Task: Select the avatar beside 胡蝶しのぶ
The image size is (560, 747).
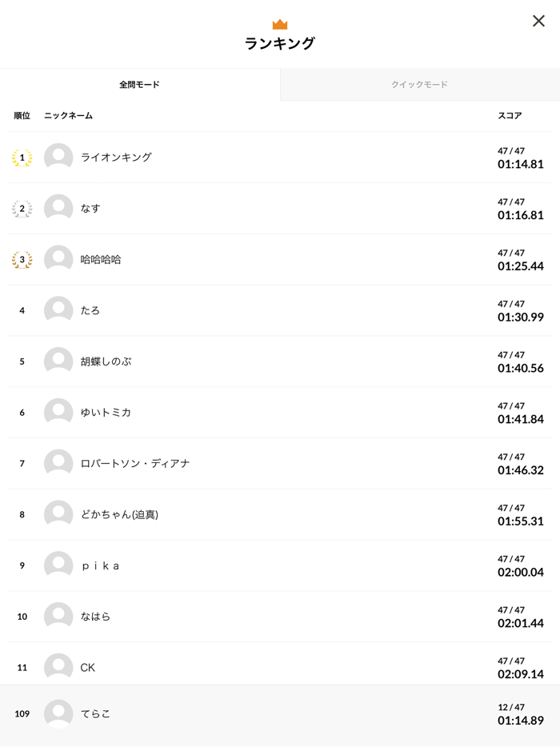Action: point(58,362)
